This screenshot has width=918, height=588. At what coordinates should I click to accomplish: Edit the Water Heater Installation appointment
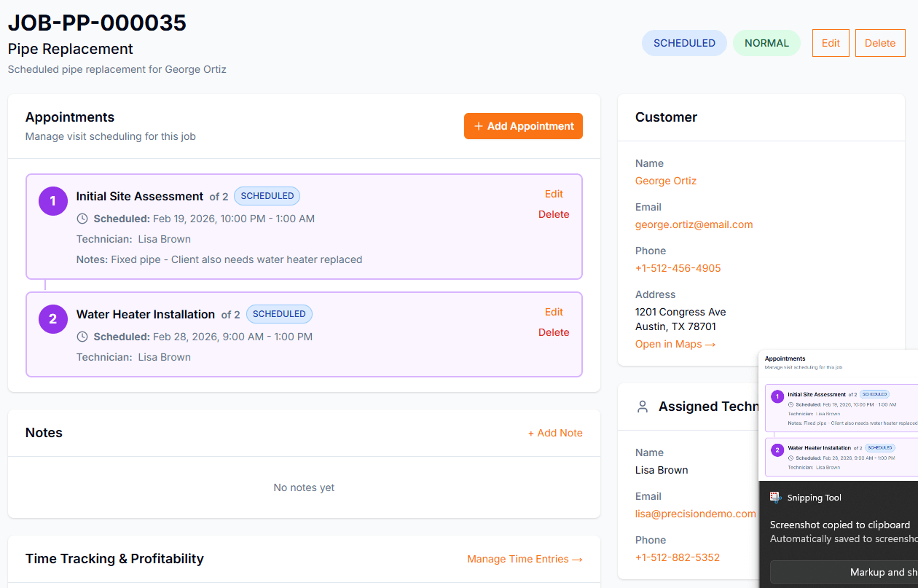click(554, 312)
